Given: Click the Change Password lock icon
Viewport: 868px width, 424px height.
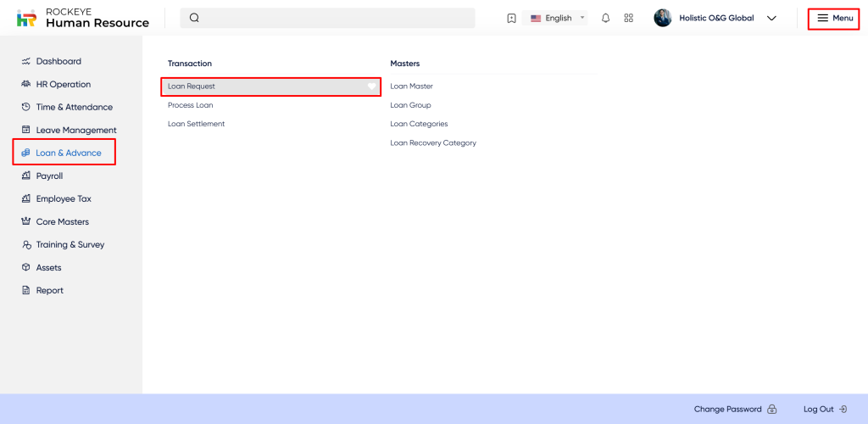Looking at the screenshot, I should 771,409.
